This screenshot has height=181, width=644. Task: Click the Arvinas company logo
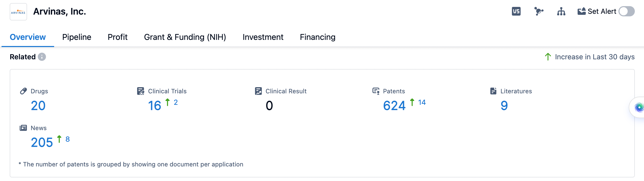(18, 12)
